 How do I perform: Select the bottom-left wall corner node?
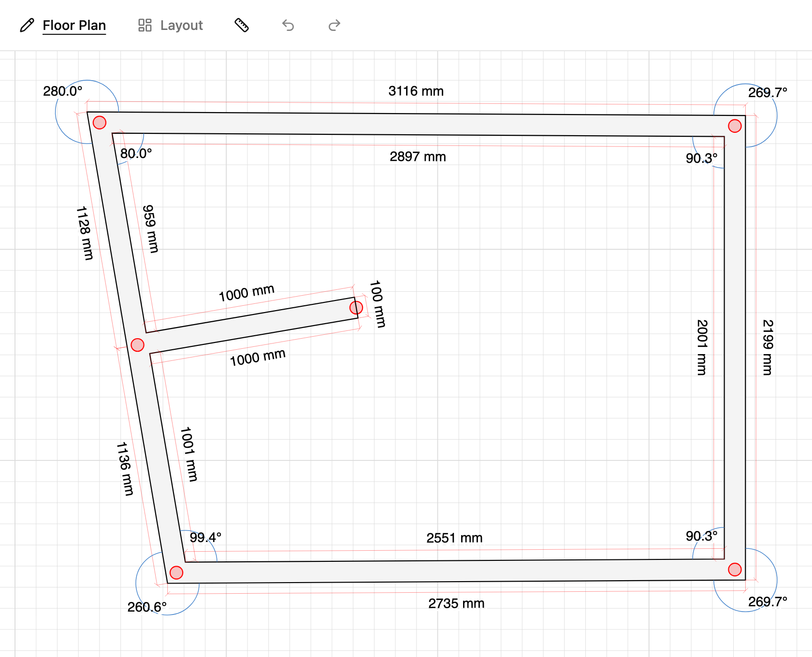click(x=176, y=572)
